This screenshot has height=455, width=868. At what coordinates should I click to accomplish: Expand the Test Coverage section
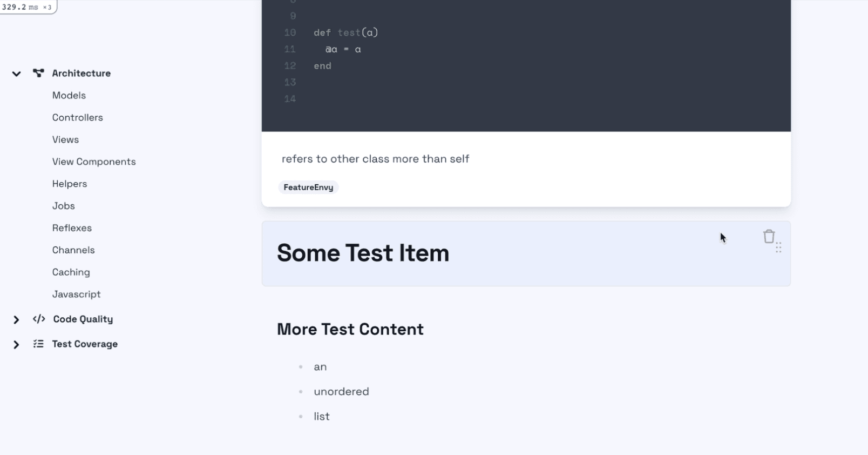16,344
